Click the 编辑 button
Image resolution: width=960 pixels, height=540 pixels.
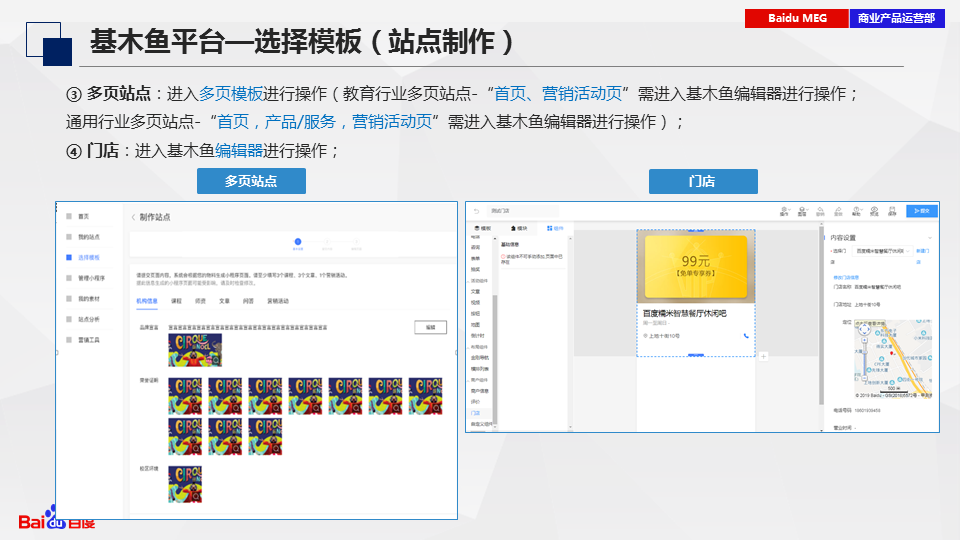pos(430,328)
